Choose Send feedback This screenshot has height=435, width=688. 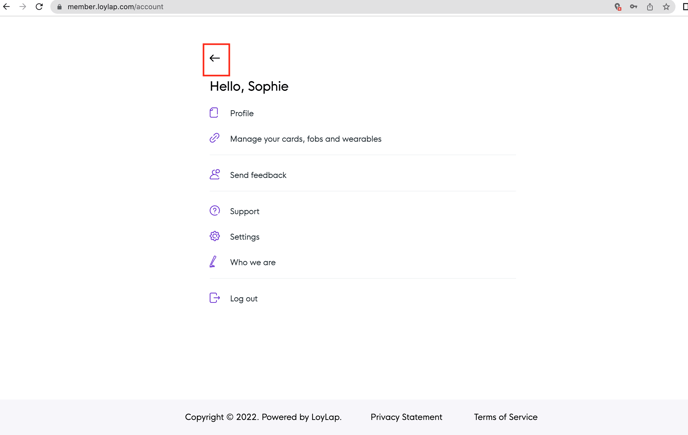pos(258,175)
